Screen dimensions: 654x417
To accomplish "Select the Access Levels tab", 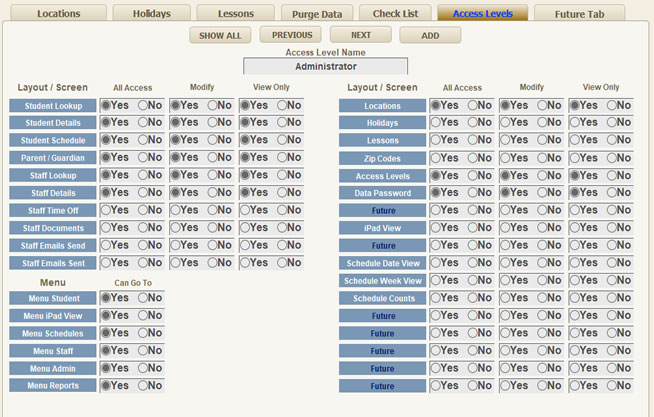I will 483,13.
